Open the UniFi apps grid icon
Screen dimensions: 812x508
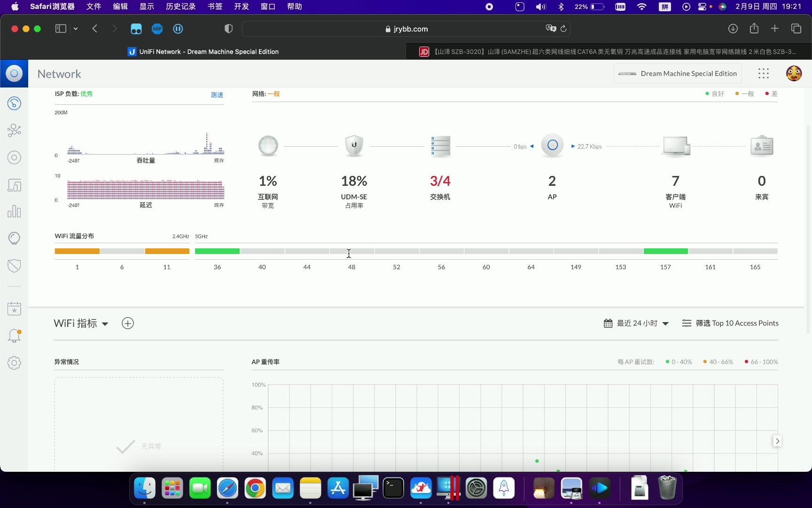[764, 73]
